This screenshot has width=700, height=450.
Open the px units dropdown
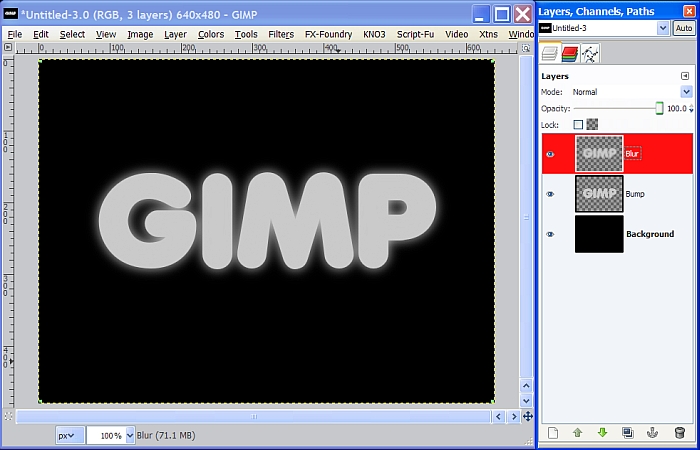pyautogui.click(x=71, y=435)
